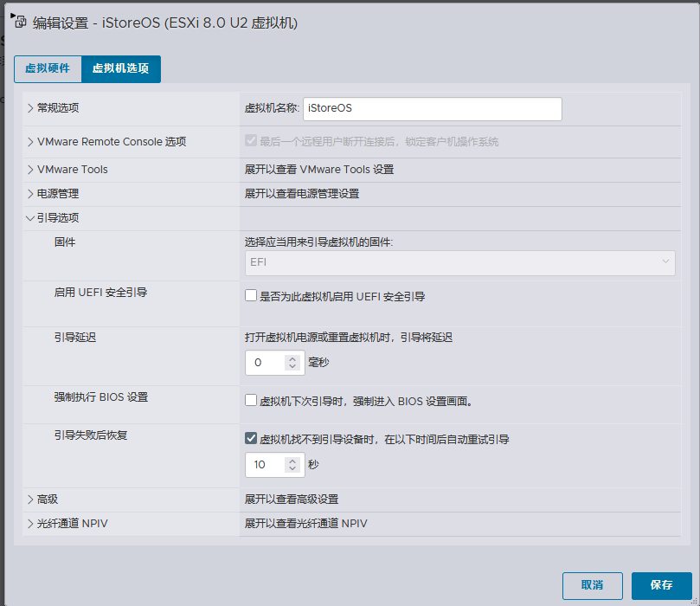Image resolution: width=700 pixels, height=606 pixels.
Task: Enable 强制执行 BIOS 设置 option
Action: (249, 401)
